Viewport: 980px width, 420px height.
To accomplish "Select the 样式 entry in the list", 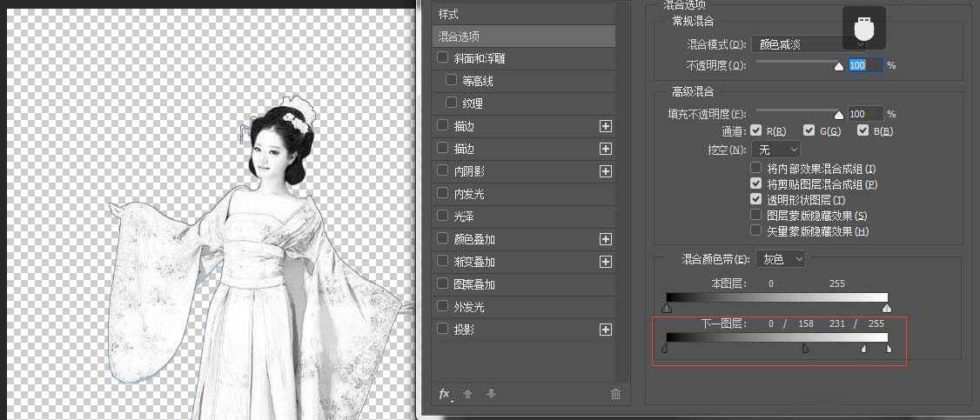I will (x=524, y=14).
